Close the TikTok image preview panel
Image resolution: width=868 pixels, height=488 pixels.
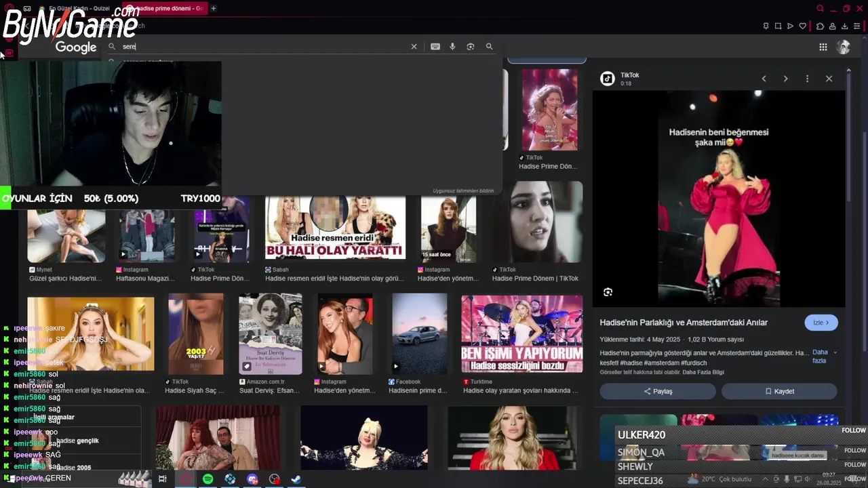(829, 79)
